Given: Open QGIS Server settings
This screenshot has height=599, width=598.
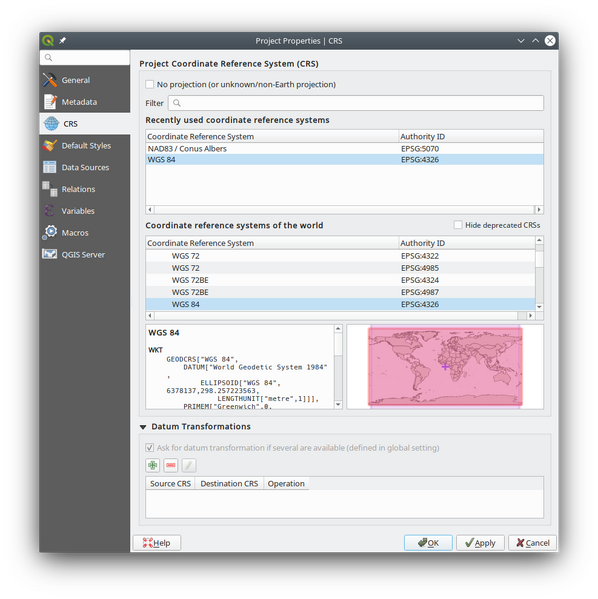Looking at the screenshot, I should [84, 254].
